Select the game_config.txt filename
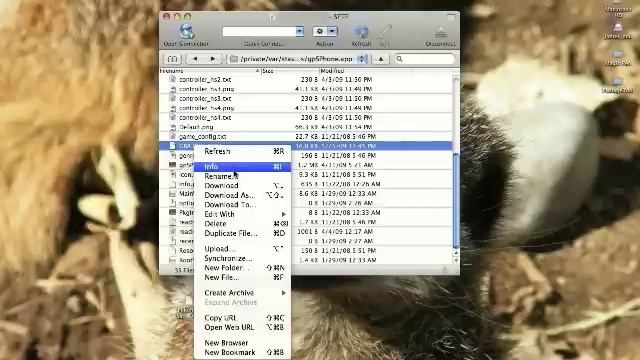This screenshot has width=640, height=360. [202, 137]
